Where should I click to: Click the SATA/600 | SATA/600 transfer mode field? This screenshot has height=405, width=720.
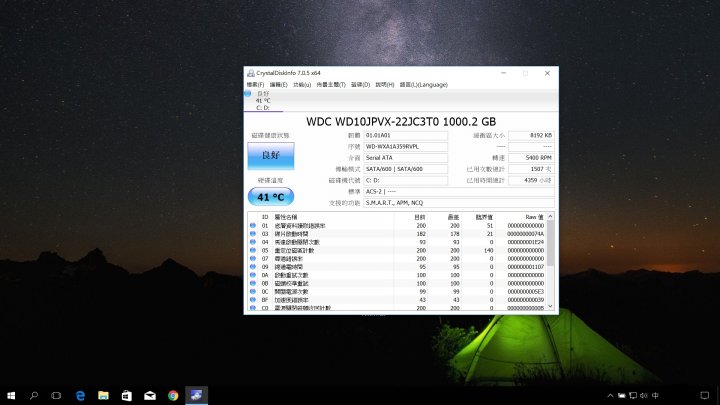(x=405, y=169)
